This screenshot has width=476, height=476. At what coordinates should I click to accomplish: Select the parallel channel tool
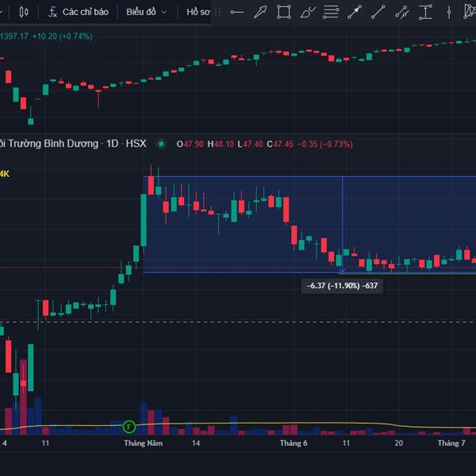(402, 12)
